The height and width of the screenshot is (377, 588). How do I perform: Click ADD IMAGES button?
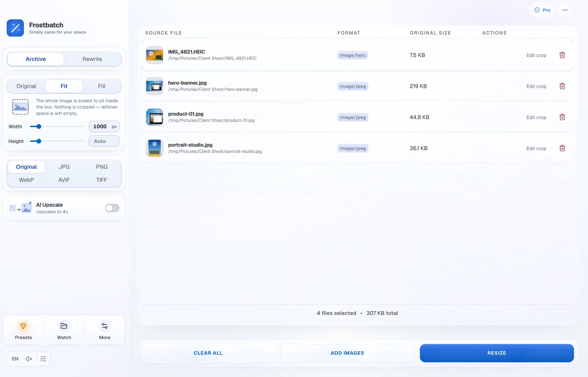(347, 353)
